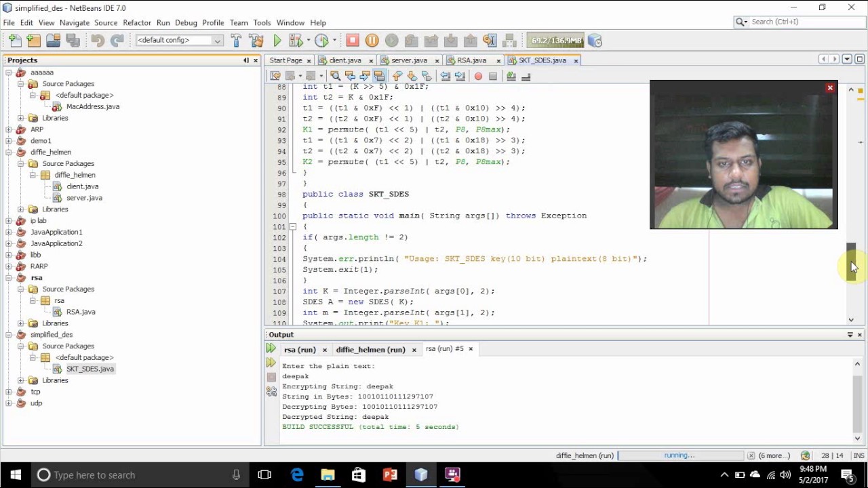Expand the ip lab project node
The image size is (868, 488).
pos(9,221)
